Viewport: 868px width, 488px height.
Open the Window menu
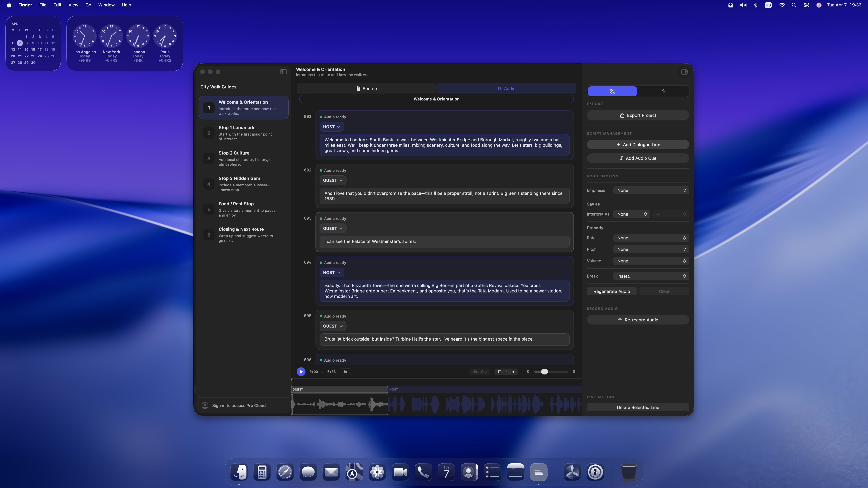tap(106, 5)
